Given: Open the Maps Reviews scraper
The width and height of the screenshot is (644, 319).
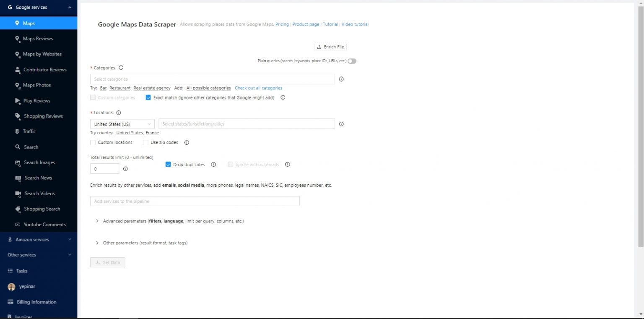Looking at the screenshot, I should 38,38.
